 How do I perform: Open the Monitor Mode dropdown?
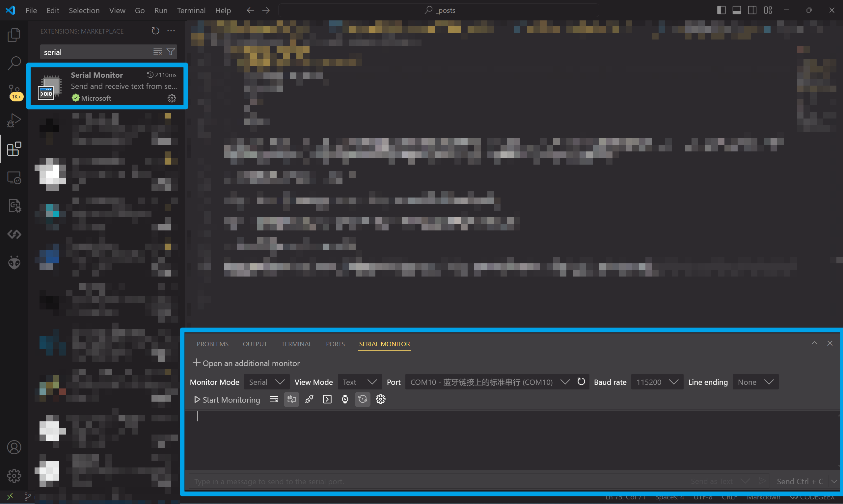(x=266, y=382)
